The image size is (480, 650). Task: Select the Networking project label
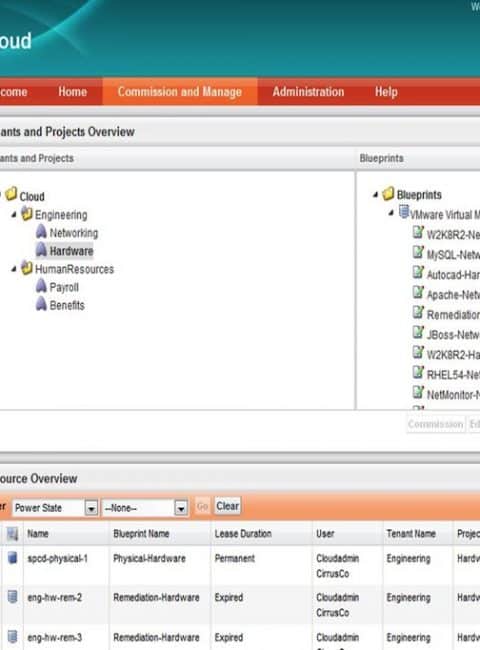point(74,233)
